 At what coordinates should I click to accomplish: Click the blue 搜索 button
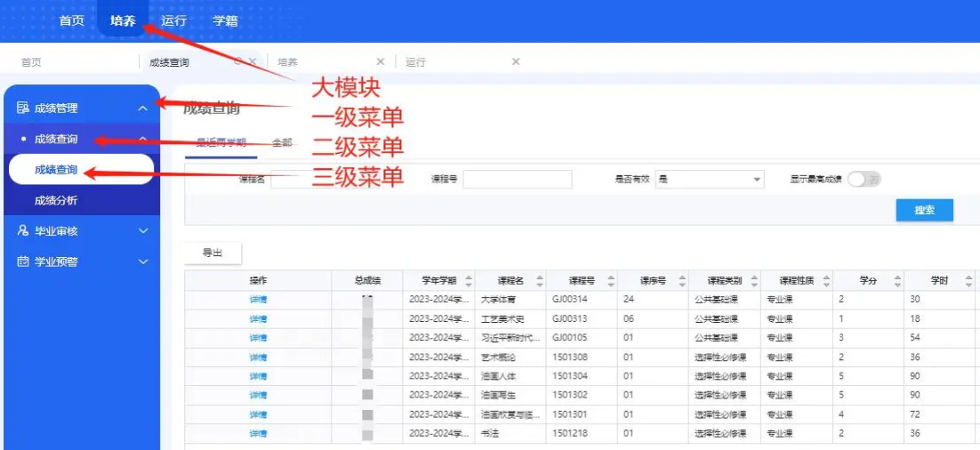[x=924, y=210]
